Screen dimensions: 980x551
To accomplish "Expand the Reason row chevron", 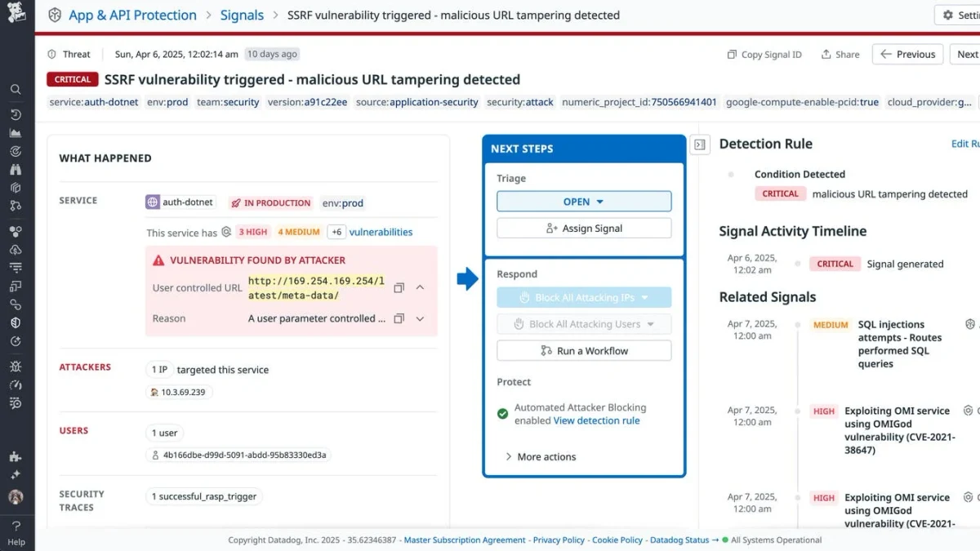I will point(421,318).
